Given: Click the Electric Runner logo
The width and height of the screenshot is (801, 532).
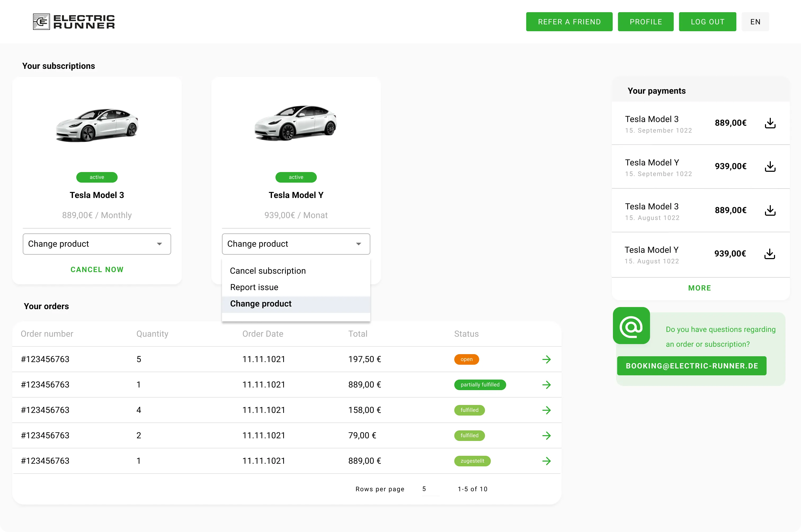Looking at the screenshot, I should click(74, 22).
